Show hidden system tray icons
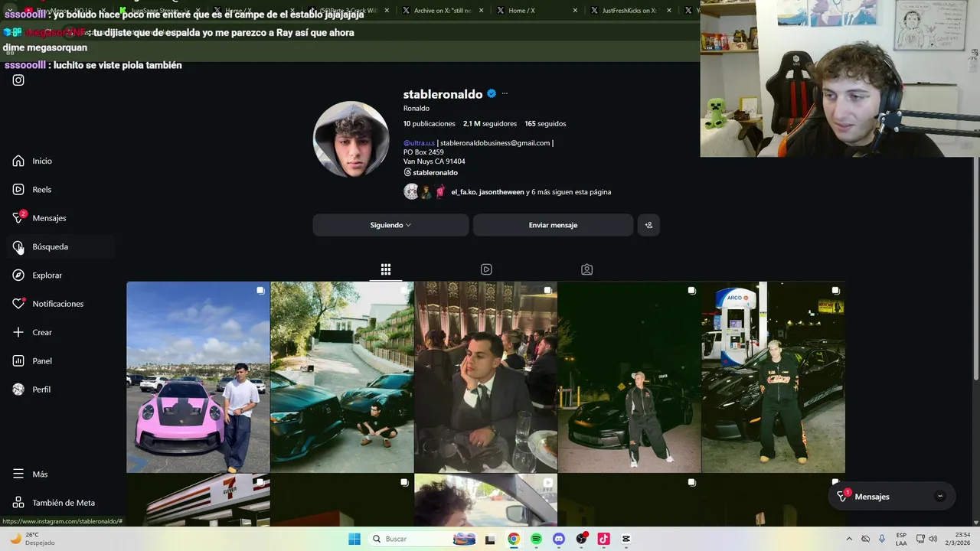 [848, 539]
